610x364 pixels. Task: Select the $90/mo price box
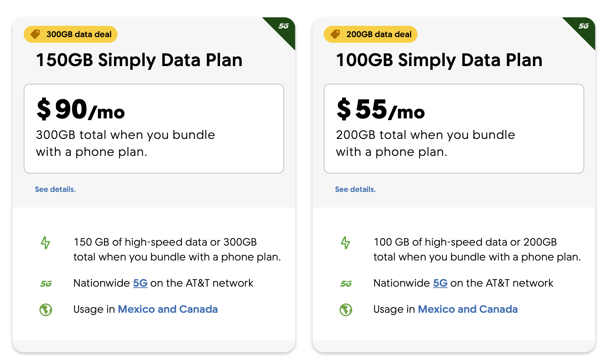click(x=154, y=129)
